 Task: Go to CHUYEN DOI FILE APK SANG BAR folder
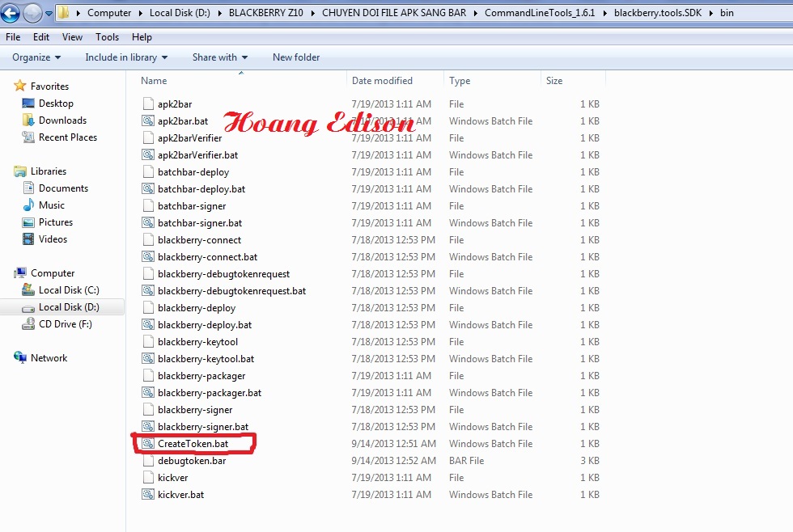click(x=394, y=13)
